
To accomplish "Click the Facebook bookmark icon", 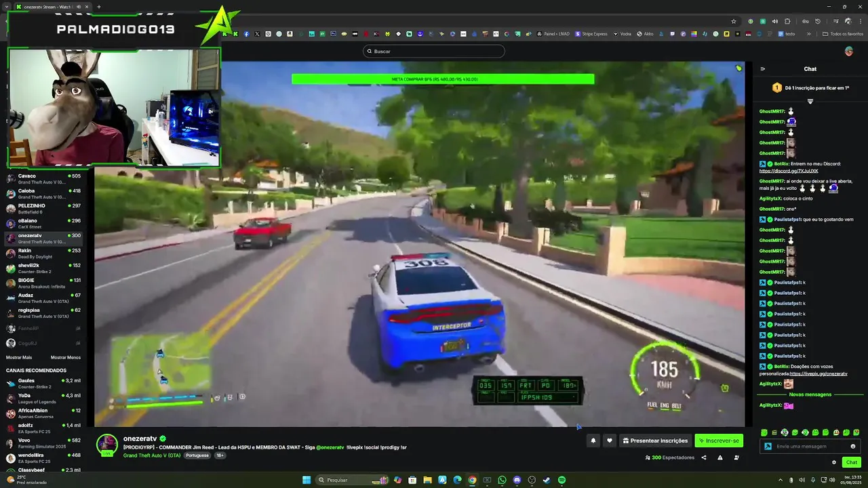I will (x=246, y=34).
